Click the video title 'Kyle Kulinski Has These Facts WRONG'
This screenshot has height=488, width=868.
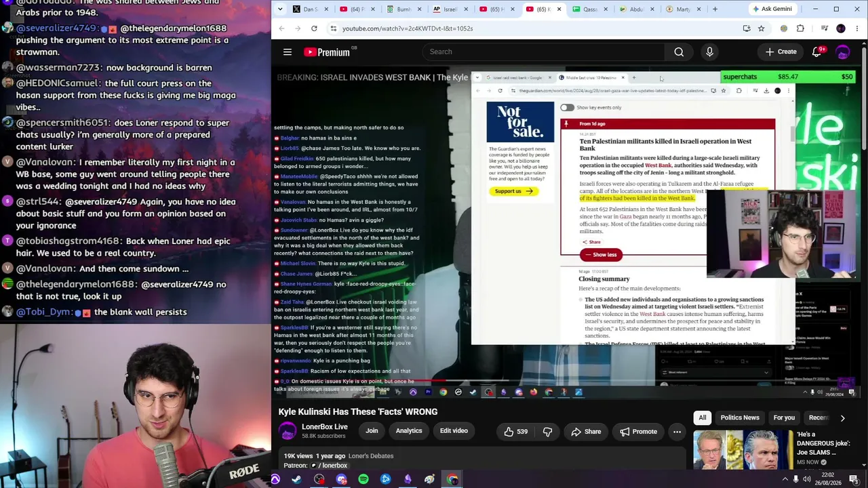357,412
